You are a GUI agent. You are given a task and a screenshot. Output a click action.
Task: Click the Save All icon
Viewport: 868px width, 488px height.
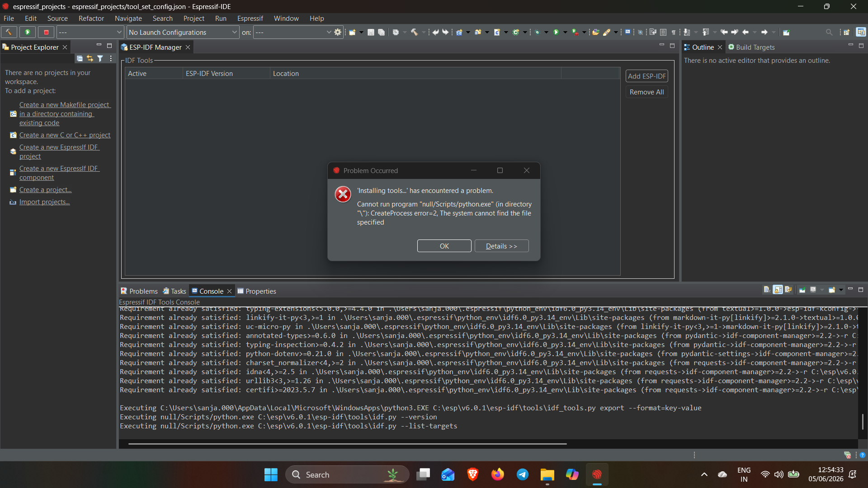point(381,33)
